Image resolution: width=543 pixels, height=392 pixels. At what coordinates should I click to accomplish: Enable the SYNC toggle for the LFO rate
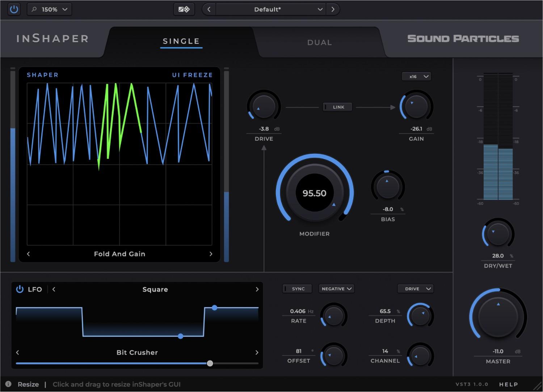click(297, 289)
